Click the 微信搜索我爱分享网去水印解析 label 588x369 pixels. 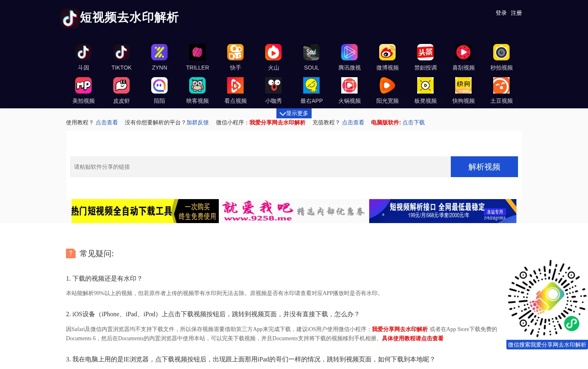point(547,345)
